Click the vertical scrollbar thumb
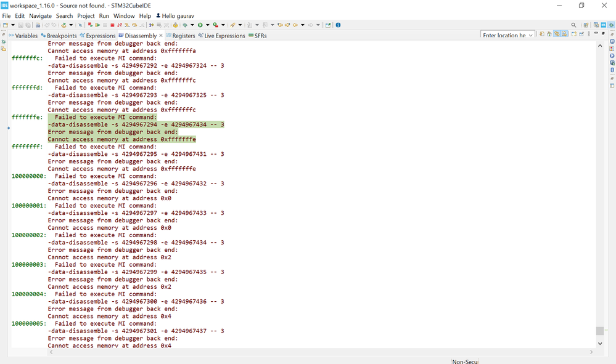The width and height of the screenshot is (616, 364). tap(600, 331)
